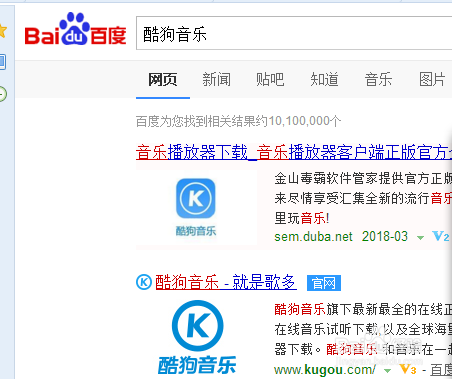Open the 图片 tab

[432, 80]
